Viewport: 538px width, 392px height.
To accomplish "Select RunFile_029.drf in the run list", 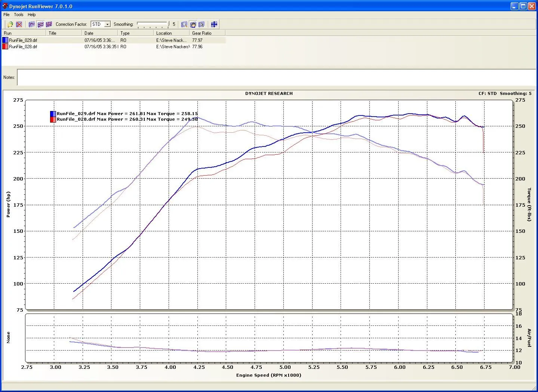I will tap(23, 40).
